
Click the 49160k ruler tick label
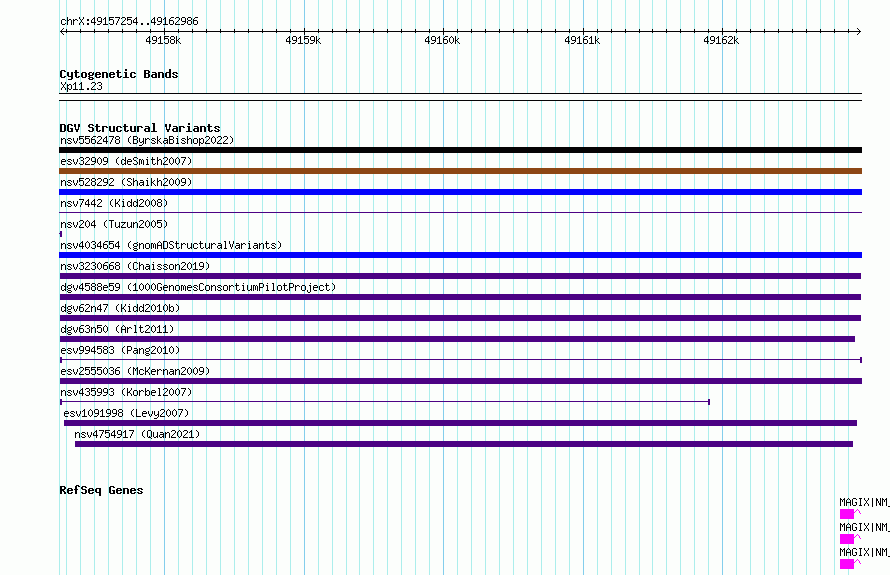click(442, 40)
